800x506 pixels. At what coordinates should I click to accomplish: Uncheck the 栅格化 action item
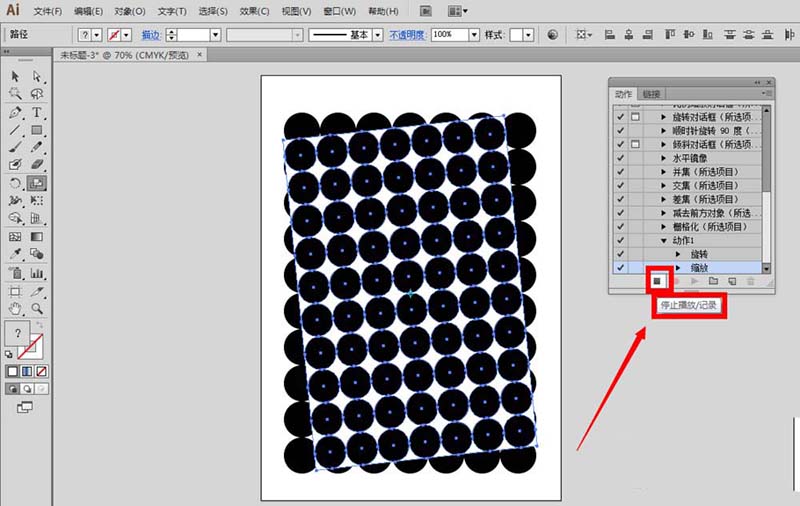pyautogui.click(x=620, y=227)
